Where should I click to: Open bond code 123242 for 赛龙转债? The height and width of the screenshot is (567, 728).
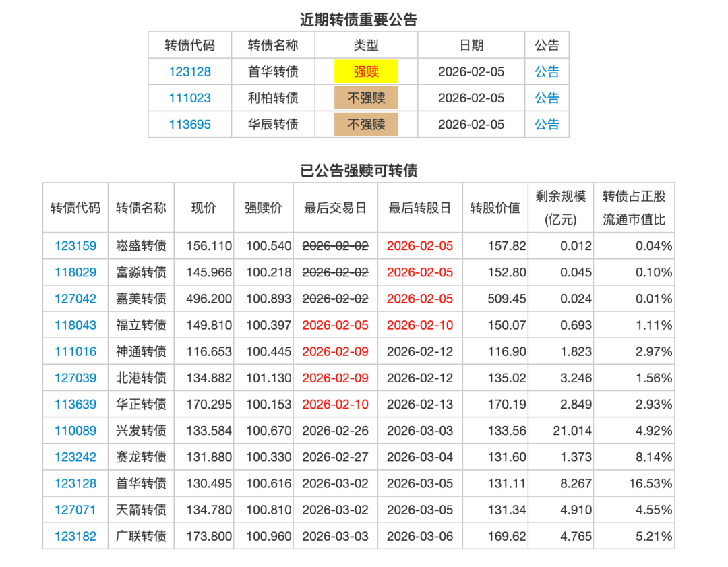pos(75,456)
